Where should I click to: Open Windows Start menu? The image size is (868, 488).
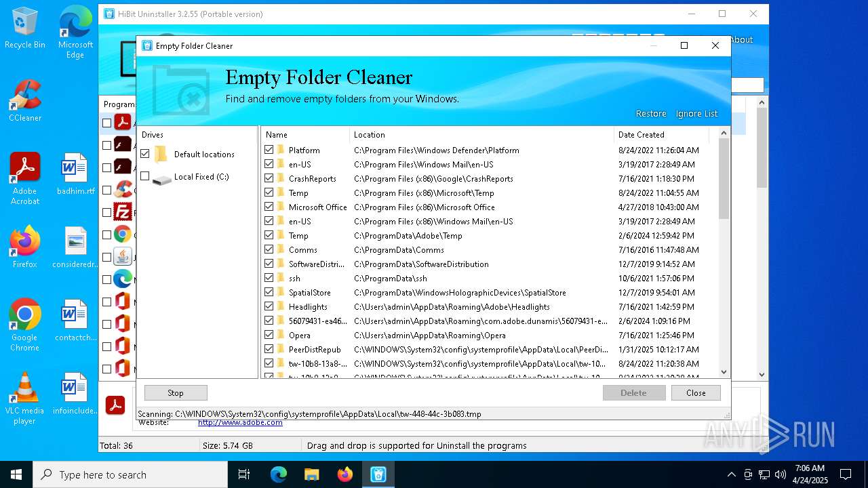16,474
